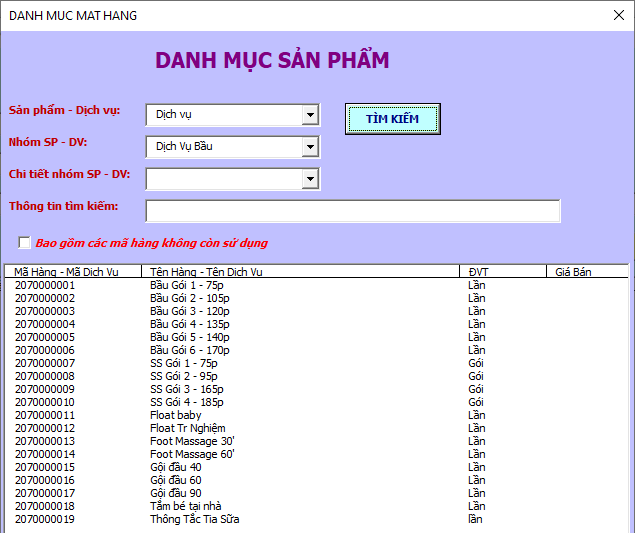This screenshot has height=533, width=635.
Task: Select row "Foot Massage 30'"
Action: tap(316, 441)
